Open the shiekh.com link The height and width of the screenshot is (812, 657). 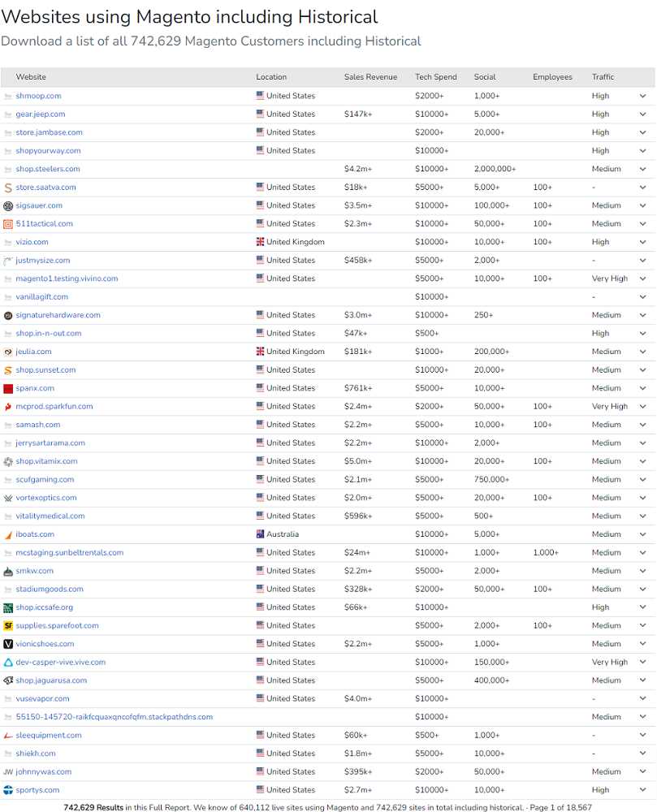coord(36,754)
